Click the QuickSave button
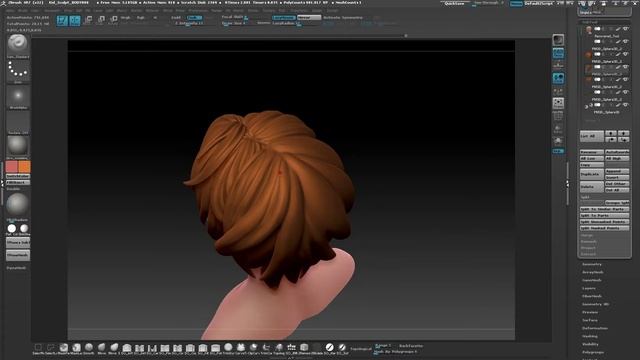Image resolution: width=640 pixels, height=360 pixels. pos(454,3)
